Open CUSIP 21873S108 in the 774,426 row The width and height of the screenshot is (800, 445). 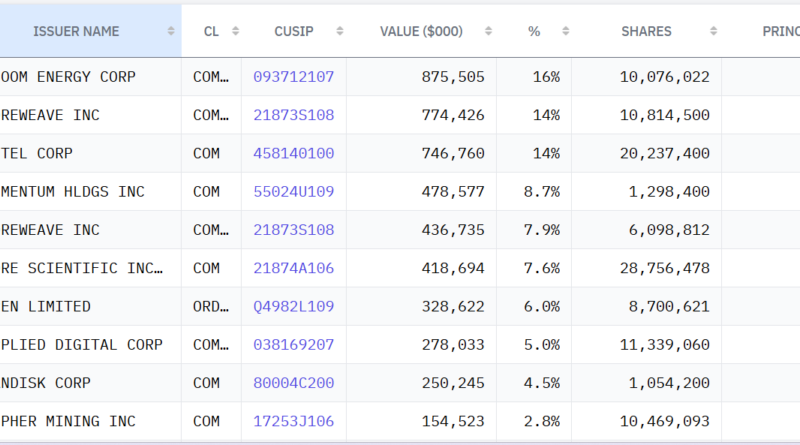coord(293,116)
